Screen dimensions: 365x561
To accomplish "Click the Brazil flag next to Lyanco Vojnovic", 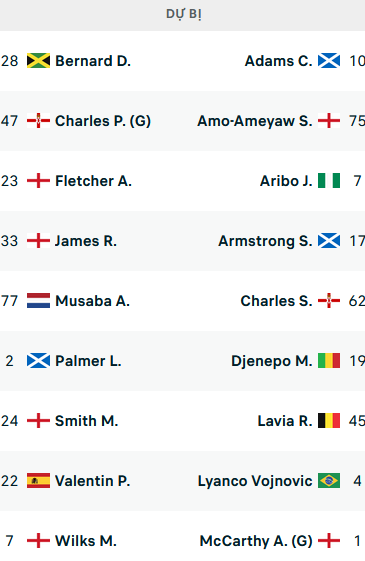I will tap(329, 480).
